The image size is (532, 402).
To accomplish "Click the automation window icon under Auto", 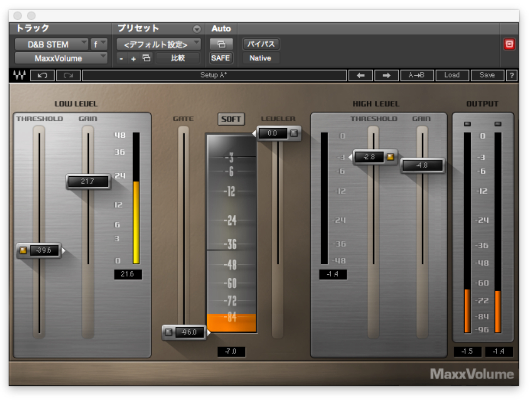I will click(221, 44).
